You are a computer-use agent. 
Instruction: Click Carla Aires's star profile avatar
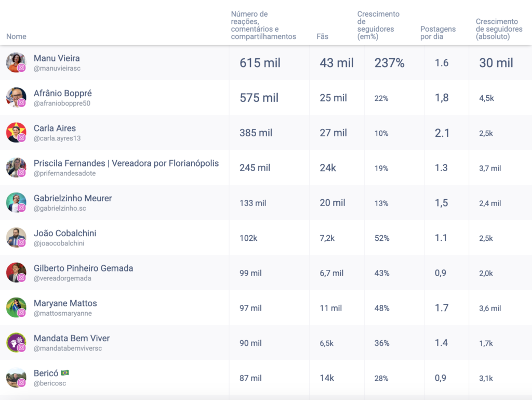pyautogui.click(x=16, y=133)
